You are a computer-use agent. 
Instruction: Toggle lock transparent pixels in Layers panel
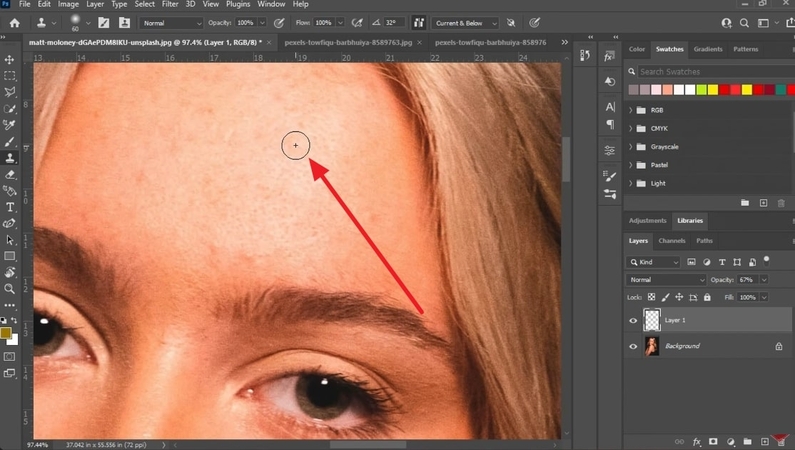coord(653,297)
